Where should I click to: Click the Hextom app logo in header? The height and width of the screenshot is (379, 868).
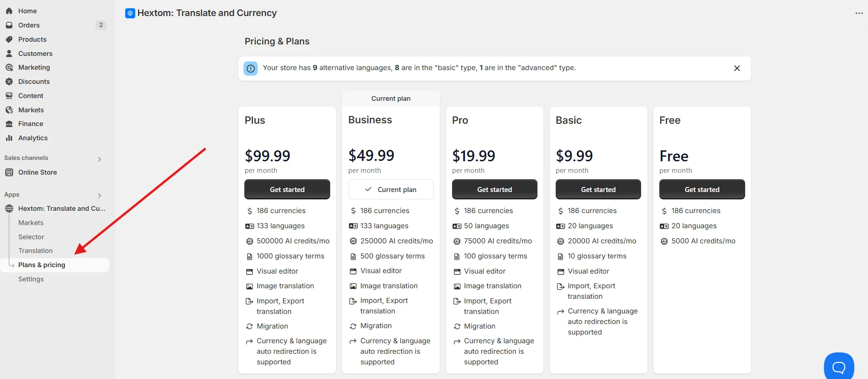(130, 13)
